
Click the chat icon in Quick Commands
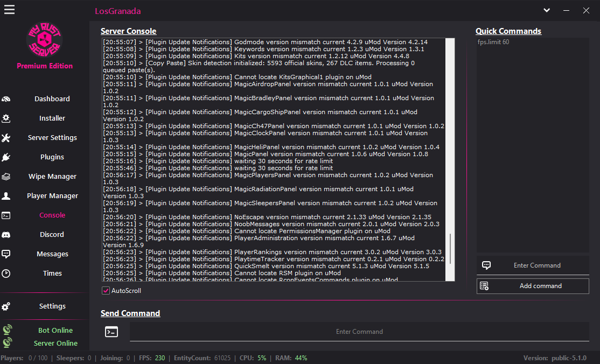coord(486,265)
